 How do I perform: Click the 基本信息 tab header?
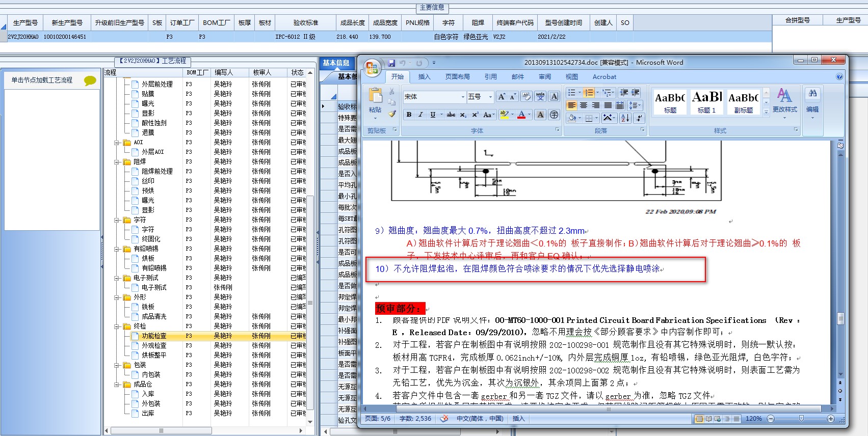[336, 63]
